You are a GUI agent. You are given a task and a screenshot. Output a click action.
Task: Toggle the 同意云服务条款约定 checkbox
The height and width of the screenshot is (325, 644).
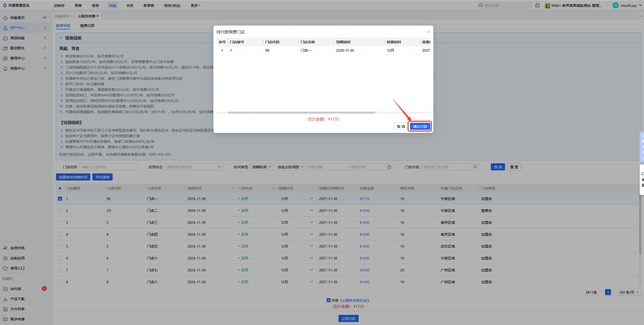pos(328,300)
